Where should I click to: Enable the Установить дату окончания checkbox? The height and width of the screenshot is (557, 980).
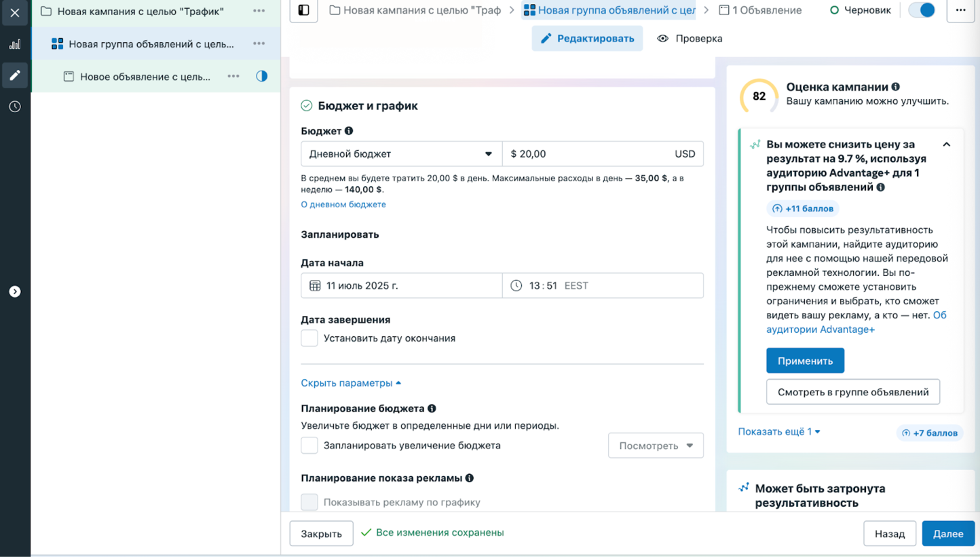coord(309,338)
